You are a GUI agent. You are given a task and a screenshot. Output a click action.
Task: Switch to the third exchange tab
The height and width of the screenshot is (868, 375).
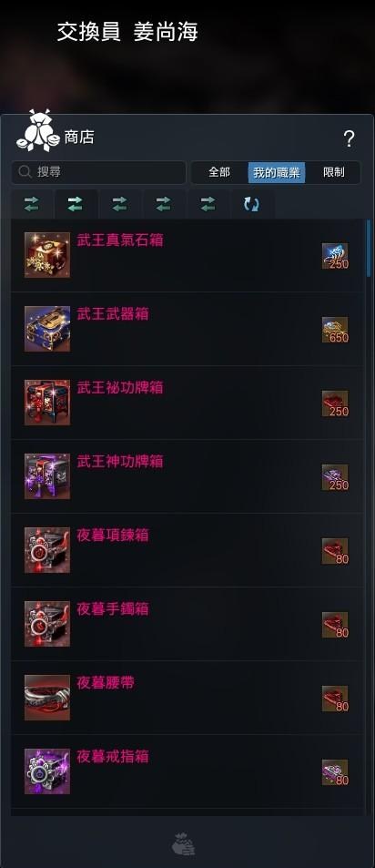tap(119, 204)
